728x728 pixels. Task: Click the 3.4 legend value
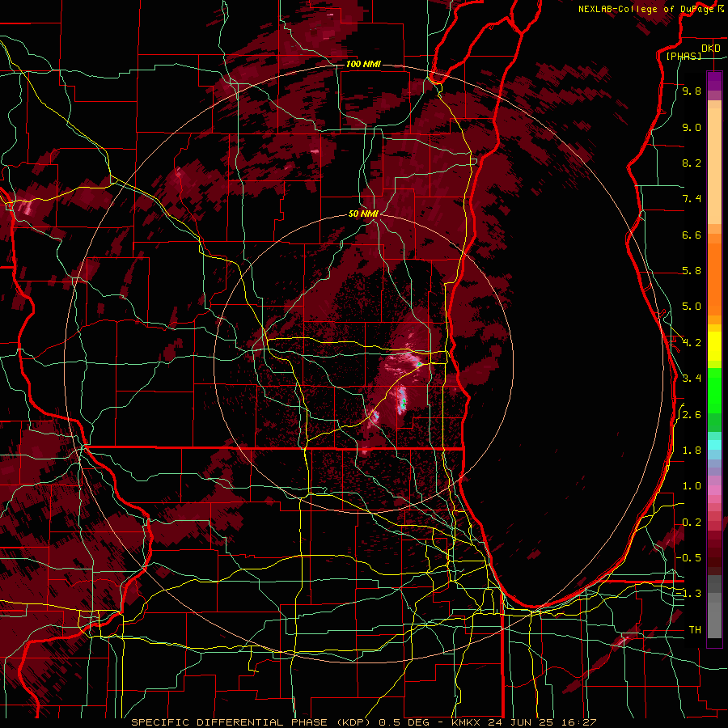(x=692, y=379)
